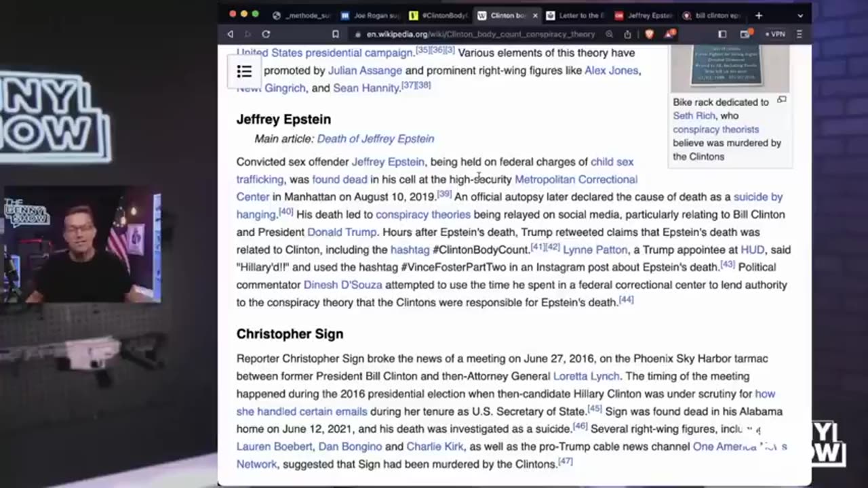
Task: Click the Christopher Sign section heading
Action: point(290,334)
